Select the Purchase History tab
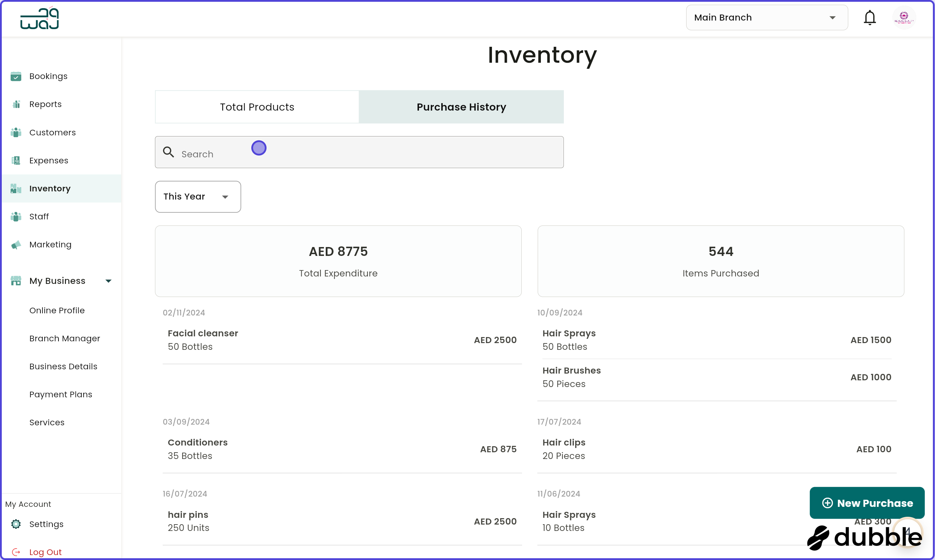 (461, 107)
